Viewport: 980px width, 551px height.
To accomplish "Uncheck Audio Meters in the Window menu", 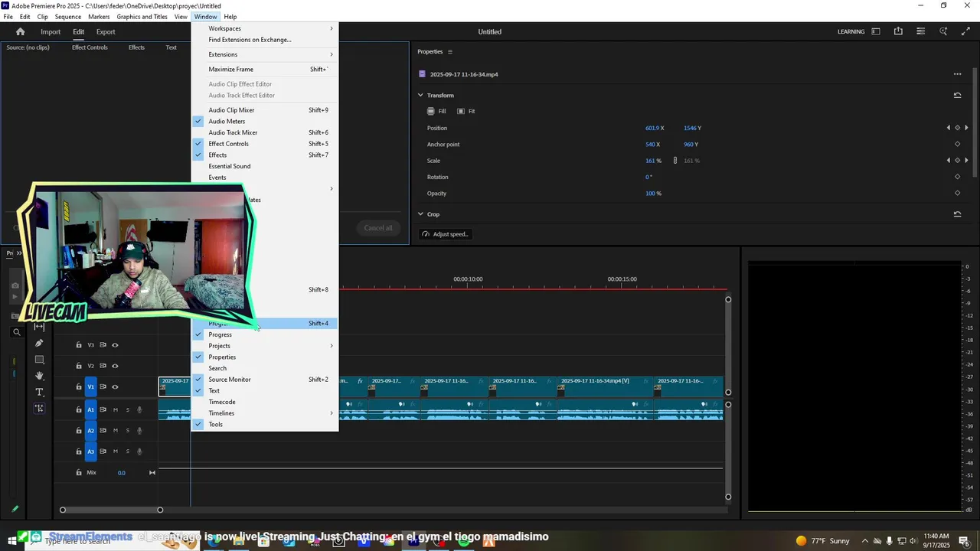I will 264,121.
